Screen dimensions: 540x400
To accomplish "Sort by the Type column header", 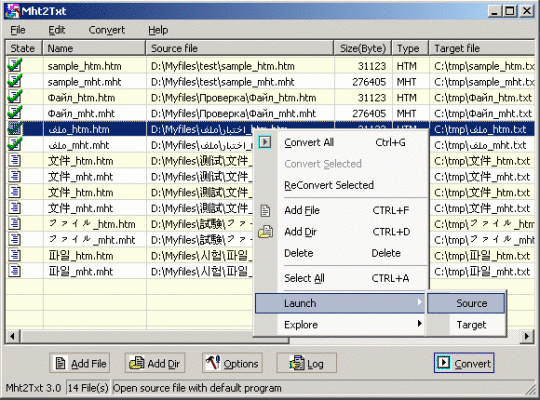I will pos(410,48).
